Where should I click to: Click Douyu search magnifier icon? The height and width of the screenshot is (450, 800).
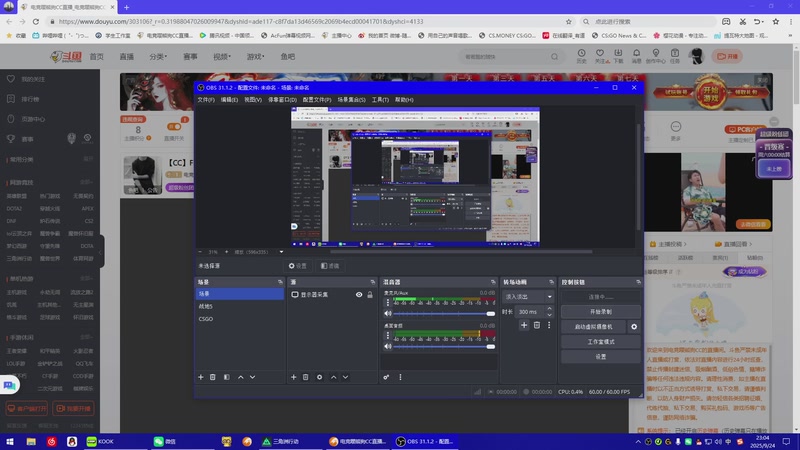click(554, 57)
